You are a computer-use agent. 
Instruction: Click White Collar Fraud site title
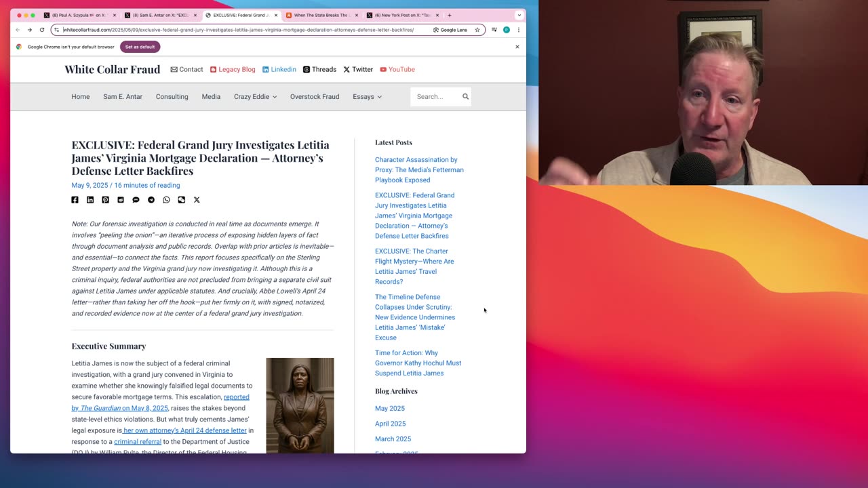113,69
